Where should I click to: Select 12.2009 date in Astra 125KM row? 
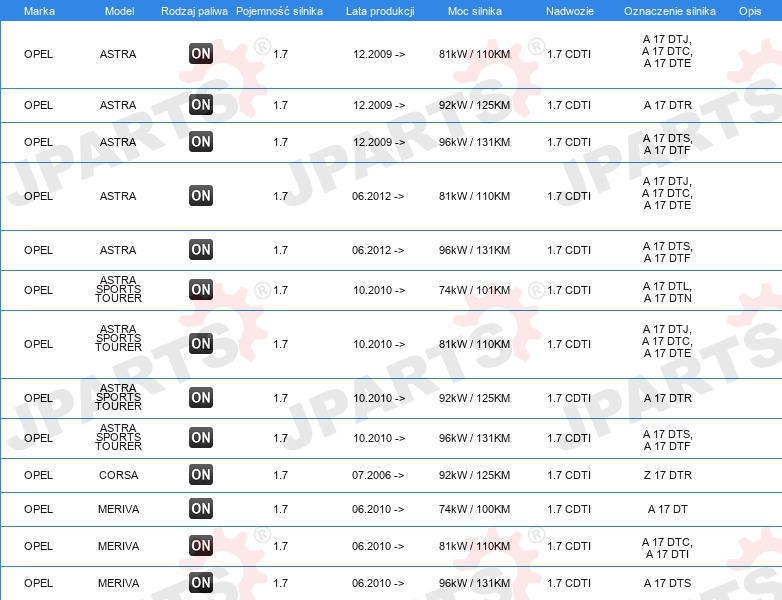[379, 105]
